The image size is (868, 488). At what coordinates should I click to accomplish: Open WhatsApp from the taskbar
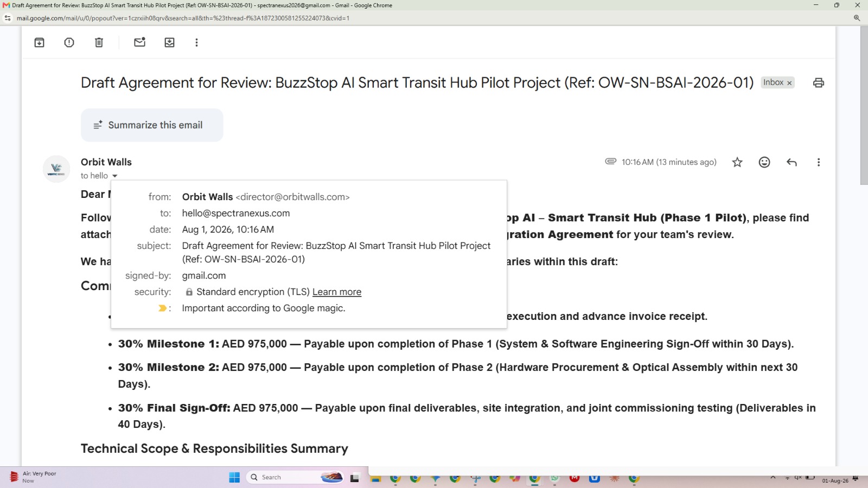point(554,478)
